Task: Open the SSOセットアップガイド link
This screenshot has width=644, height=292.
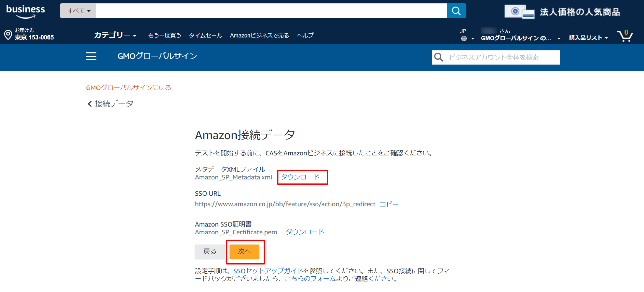Action: point(268,271)
